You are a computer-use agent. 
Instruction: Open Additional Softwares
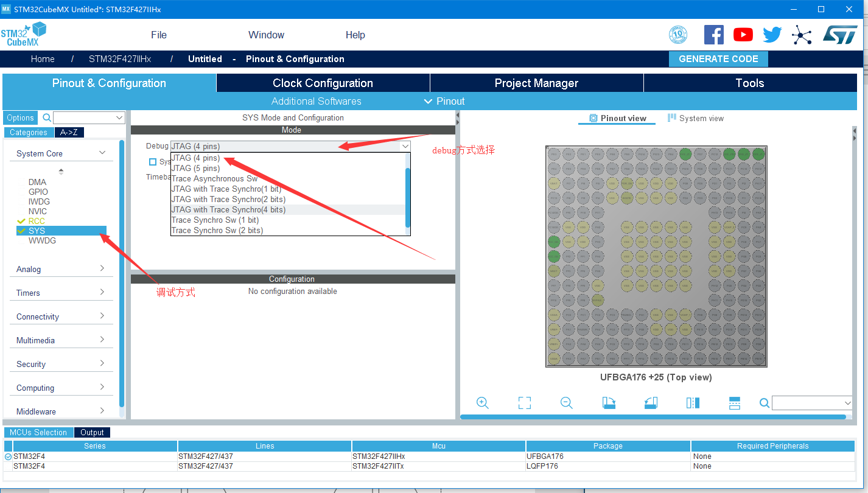click(317, 101)
